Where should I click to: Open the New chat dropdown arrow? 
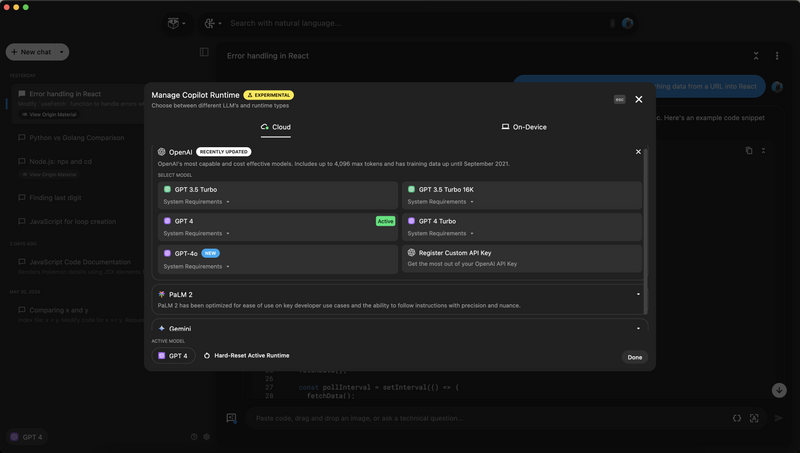pyautogui.click(x=62, y=52)
